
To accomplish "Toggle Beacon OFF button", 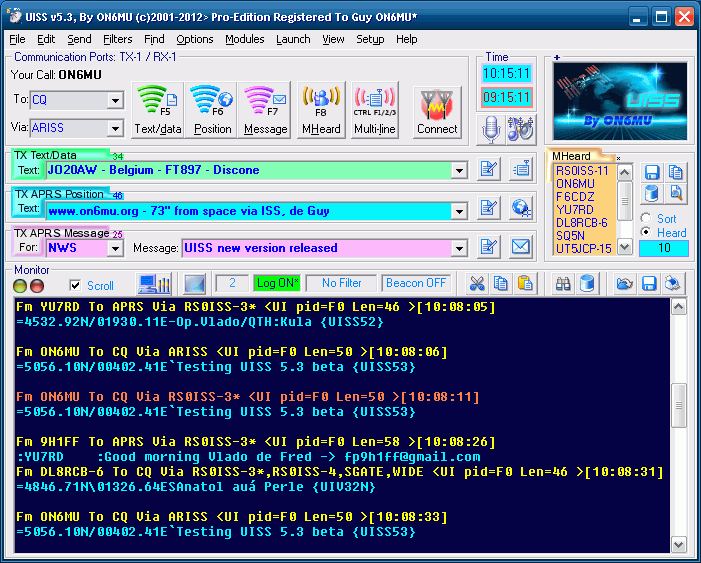I will point(416,283).
